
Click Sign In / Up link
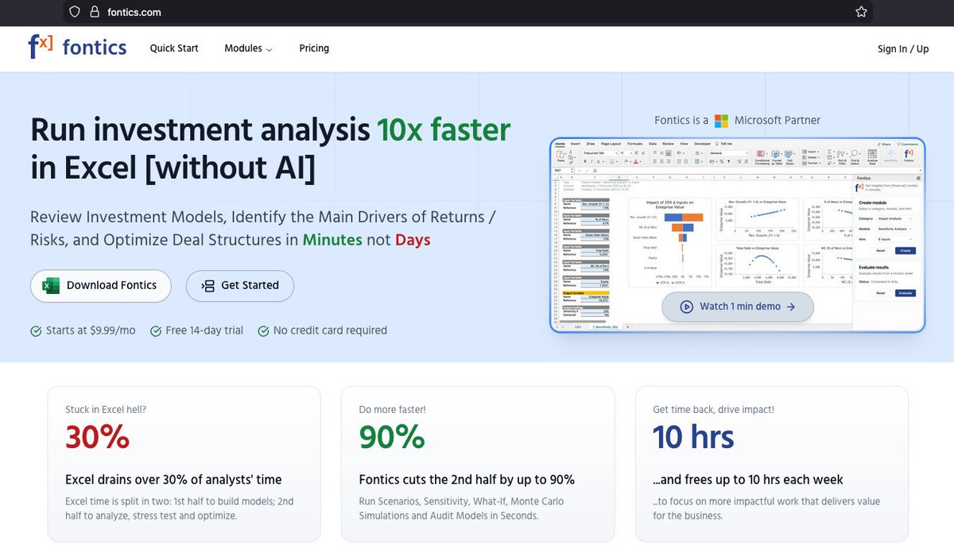point(903,48)
